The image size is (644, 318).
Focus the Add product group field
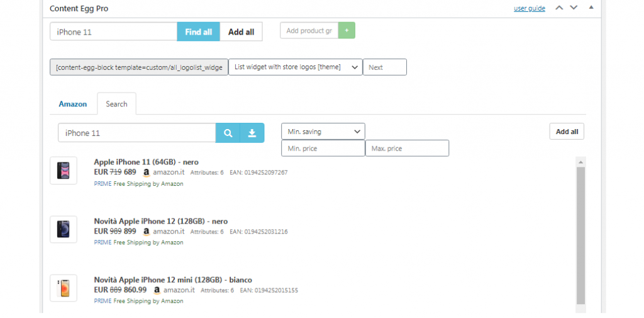coord(309,30)
